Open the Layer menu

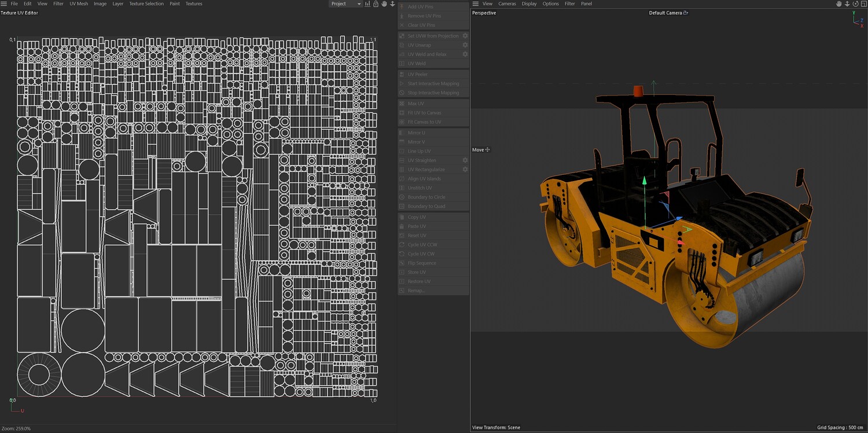118,3
